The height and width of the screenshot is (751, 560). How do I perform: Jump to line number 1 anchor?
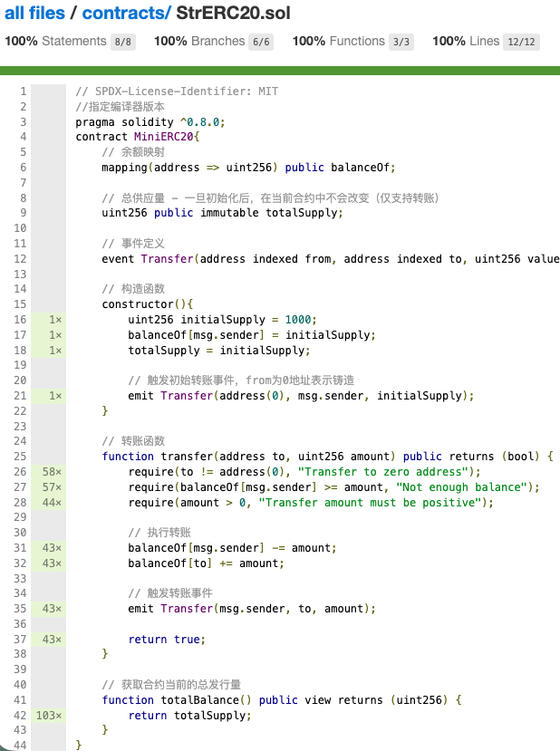coord(22,91)
